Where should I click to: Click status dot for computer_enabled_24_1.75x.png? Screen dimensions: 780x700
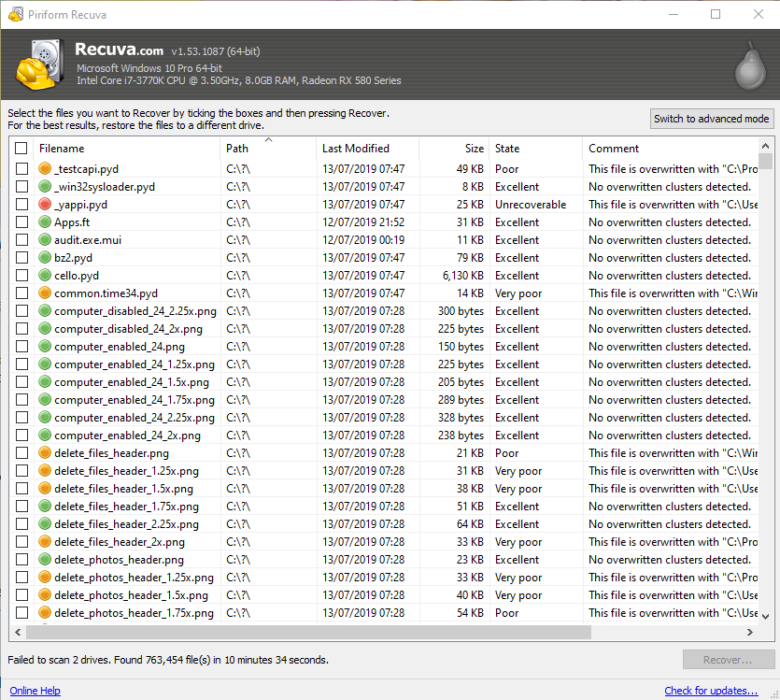45,399
